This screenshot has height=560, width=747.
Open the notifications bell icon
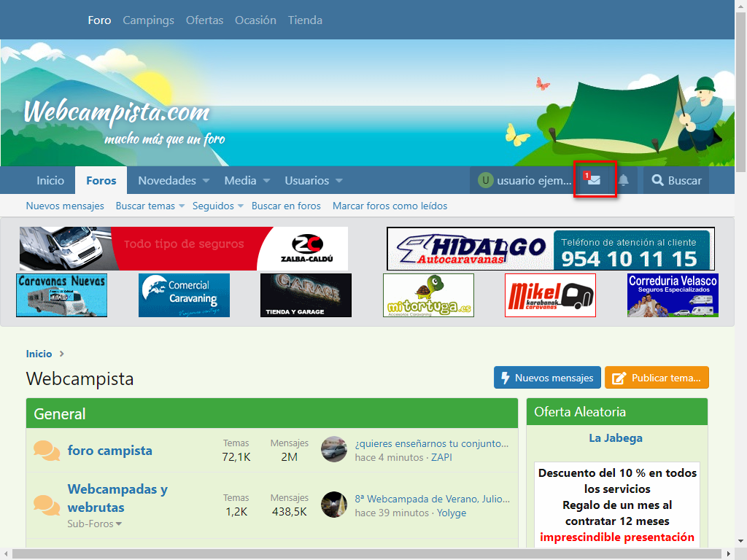pos(623,180)
